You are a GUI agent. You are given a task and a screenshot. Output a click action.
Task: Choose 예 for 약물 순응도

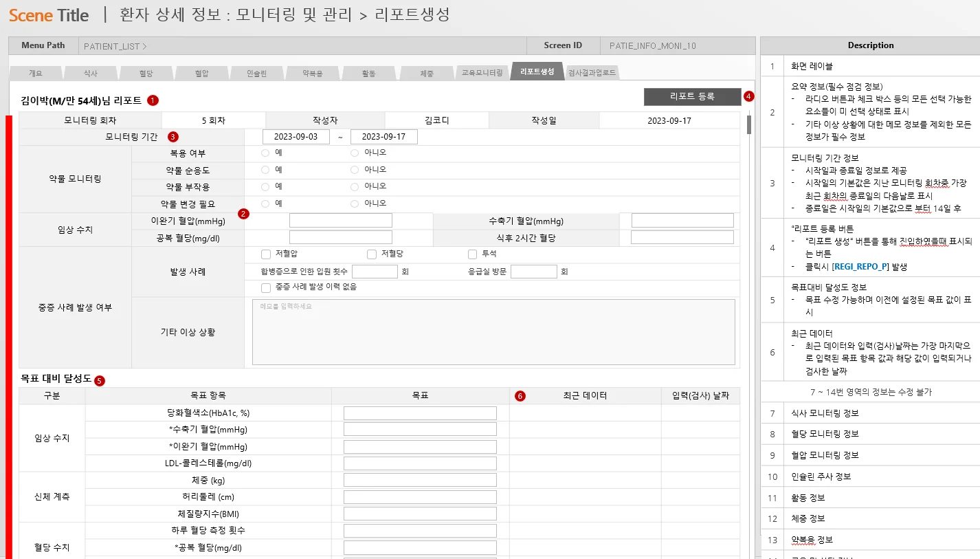pos(265,170)
